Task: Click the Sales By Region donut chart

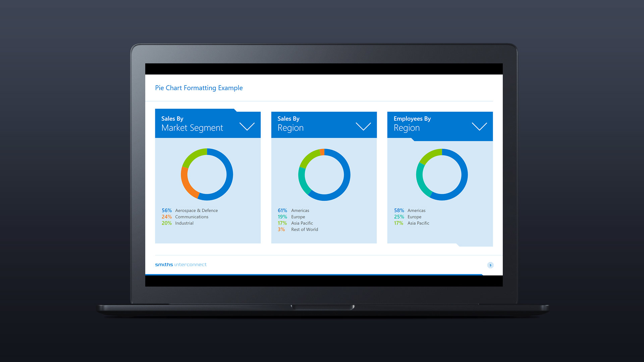Action: coord(324,175)
